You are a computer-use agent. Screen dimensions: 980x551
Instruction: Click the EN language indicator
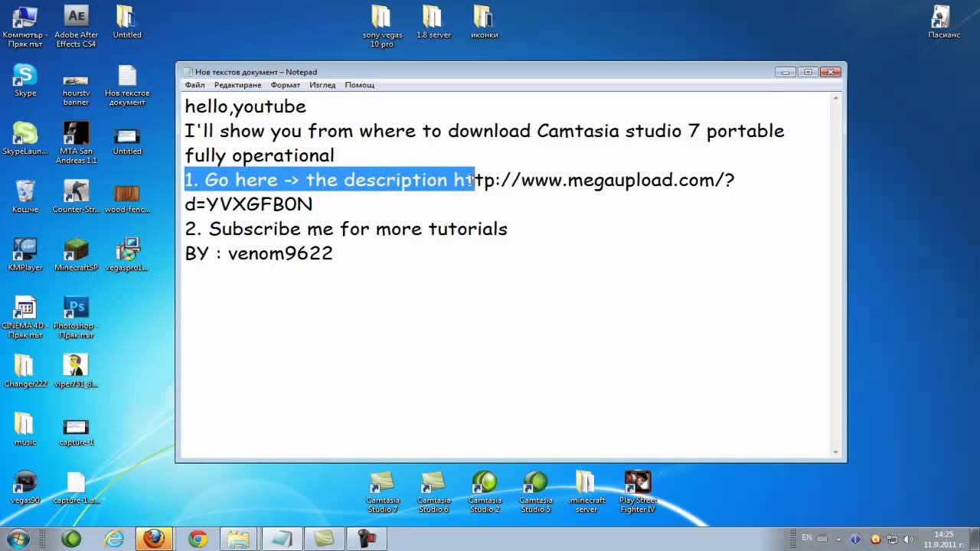[x=807, y=538]
